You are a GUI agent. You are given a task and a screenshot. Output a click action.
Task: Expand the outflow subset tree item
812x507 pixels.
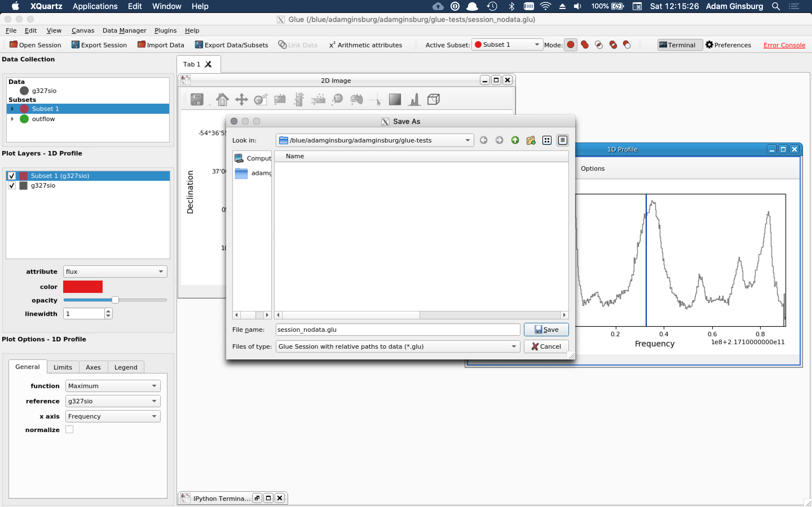click(12, 119)
